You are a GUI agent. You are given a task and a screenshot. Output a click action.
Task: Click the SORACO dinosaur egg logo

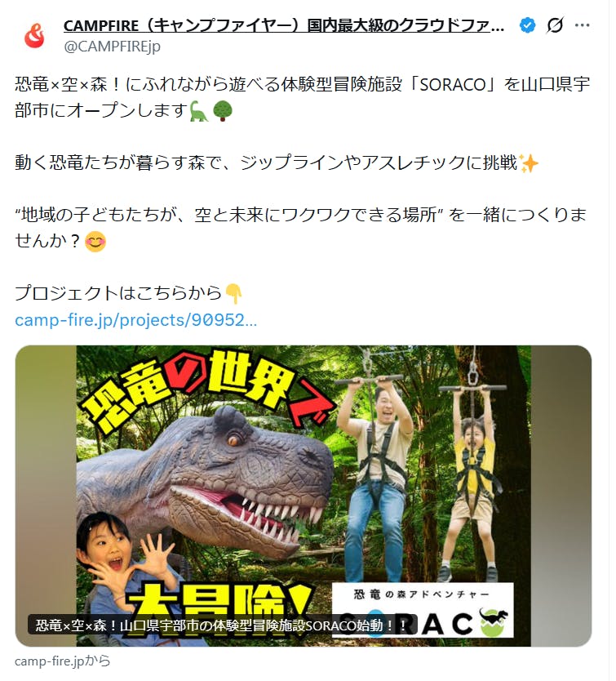(x=494, y=622)
